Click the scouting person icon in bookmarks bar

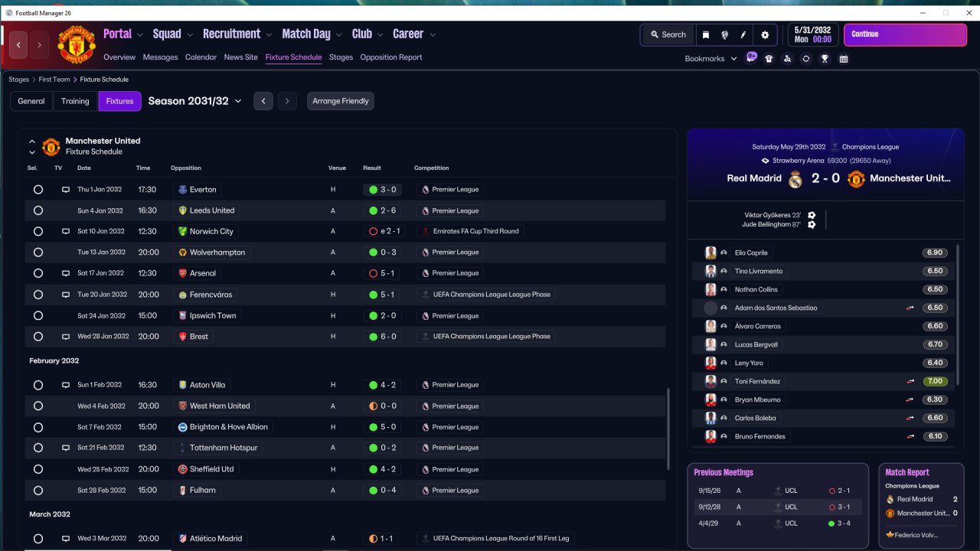pyautogui.click(x=787, y=59)
